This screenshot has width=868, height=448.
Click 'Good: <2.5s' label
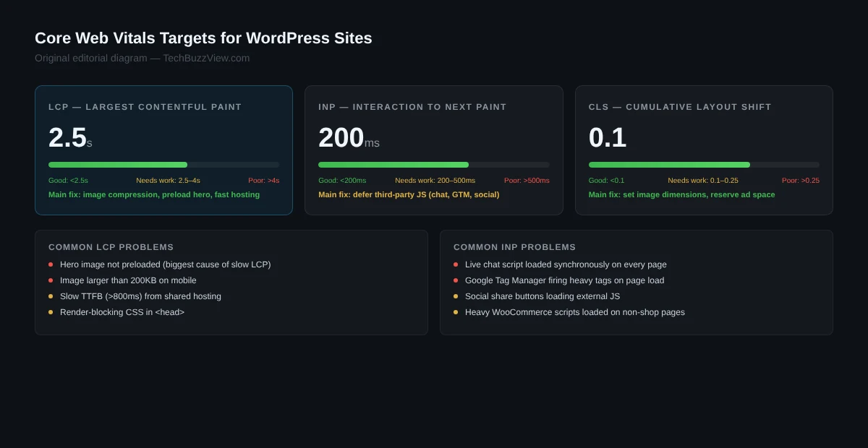point(68,181)
